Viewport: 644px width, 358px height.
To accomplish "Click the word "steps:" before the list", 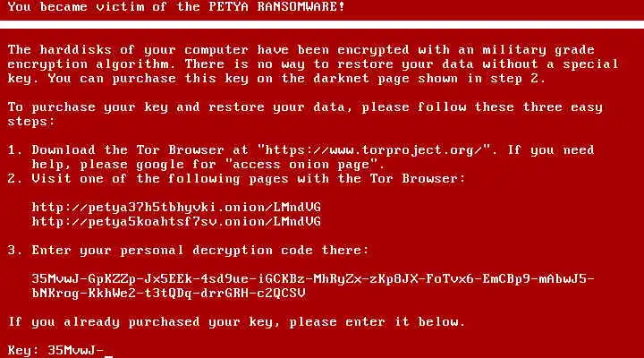I will [31, 122].
